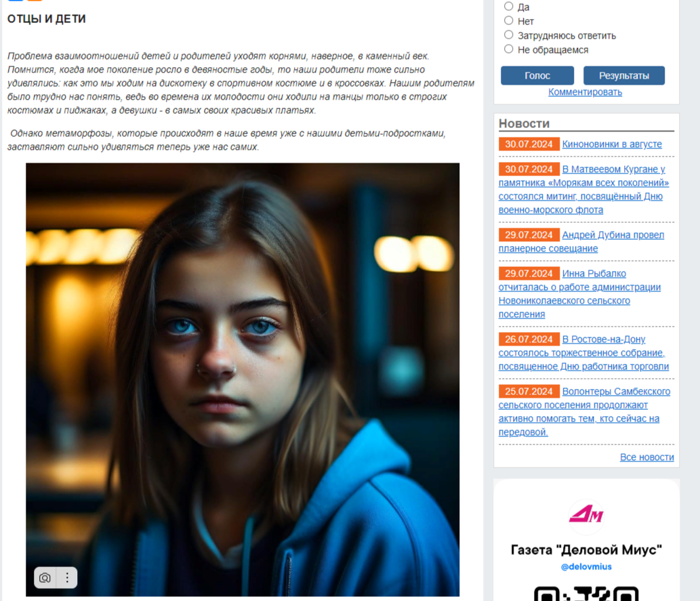The width and height of the screenshot is (700, 601).
Task: Click the paragraph starting 'Однако метаморфозы'
Action: (x=226, y=140)
